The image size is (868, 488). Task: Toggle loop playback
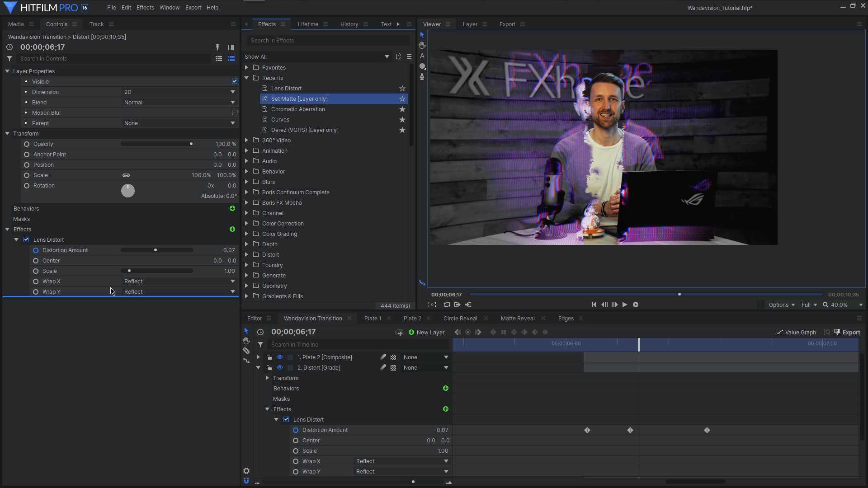(447, 305)
